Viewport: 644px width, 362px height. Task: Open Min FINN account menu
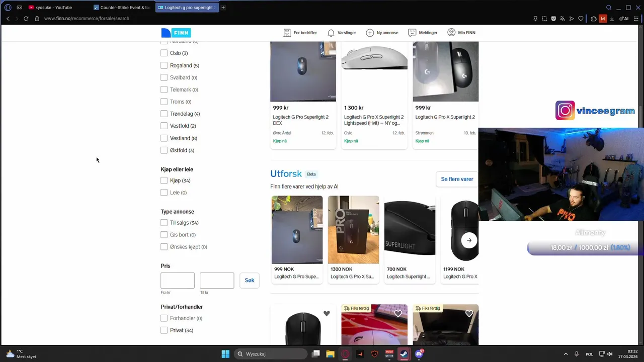[x=461, y=33]
